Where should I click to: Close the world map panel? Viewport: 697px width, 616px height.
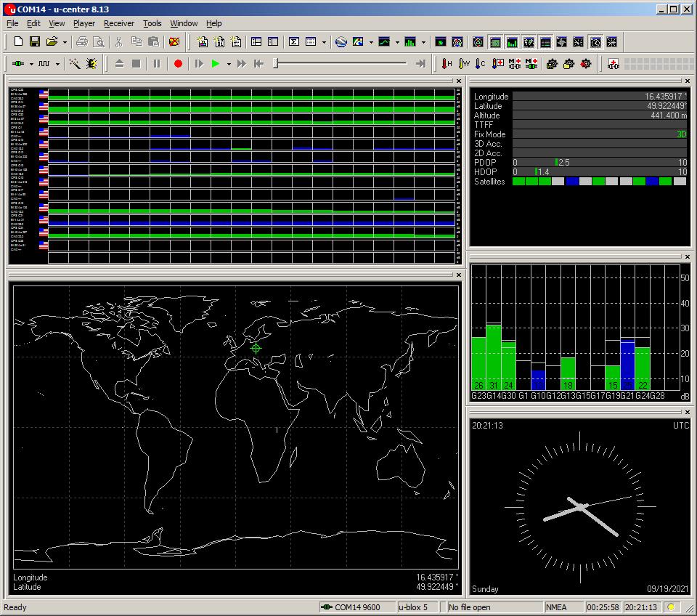[458, 275]
